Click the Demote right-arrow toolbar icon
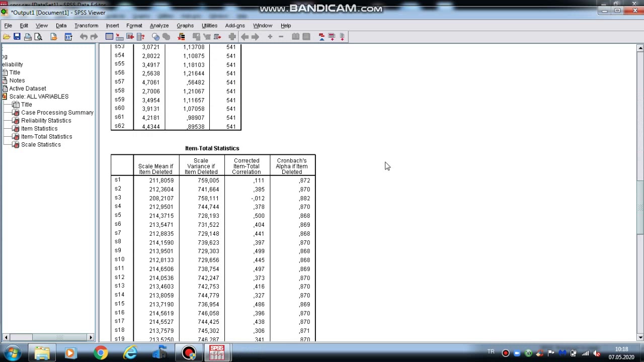The width and height of the screenshot is (644, 362). point(255,37)
